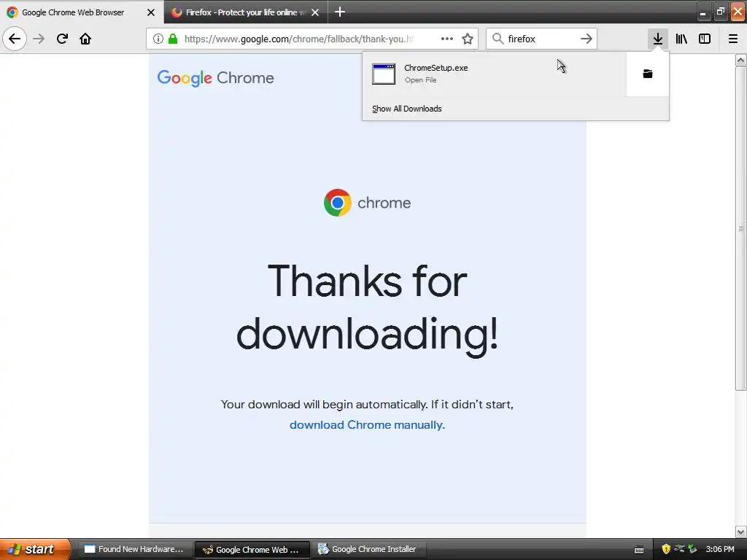747x560 pixels.
Task: Show the sidebars button
Action: tap(705, 39)
